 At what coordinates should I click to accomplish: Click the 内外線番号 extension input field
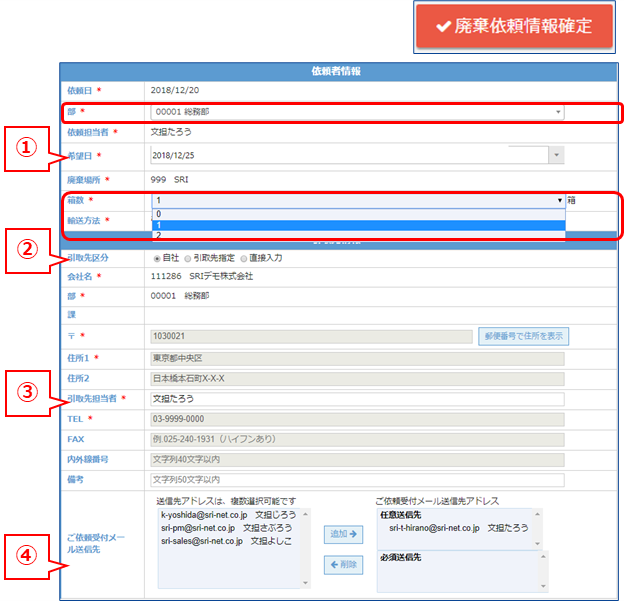click(356, 459)
